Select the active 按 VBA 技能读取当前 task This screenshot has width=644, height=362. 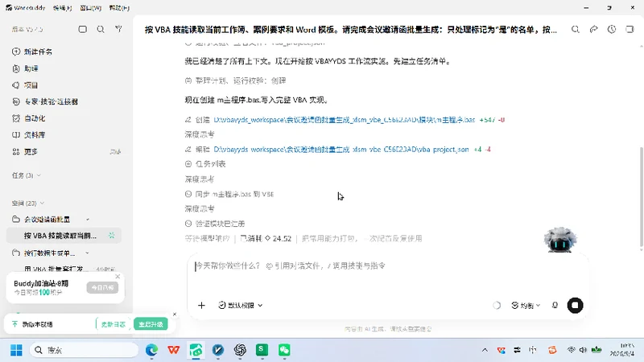click(64, 236)
